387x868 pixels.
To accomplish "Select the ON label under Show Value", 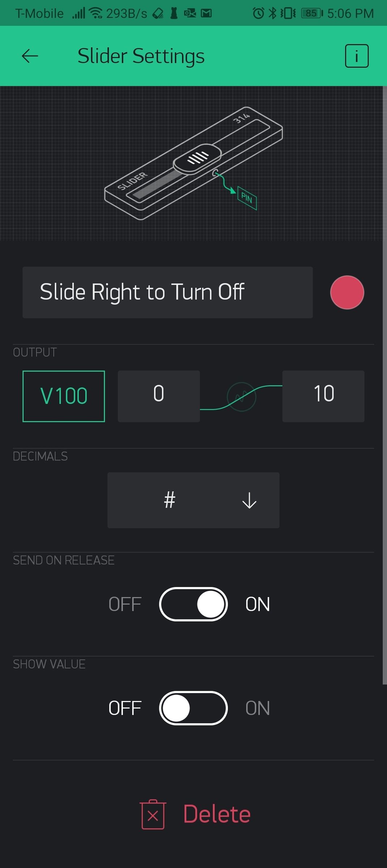I will click(258, 708).
